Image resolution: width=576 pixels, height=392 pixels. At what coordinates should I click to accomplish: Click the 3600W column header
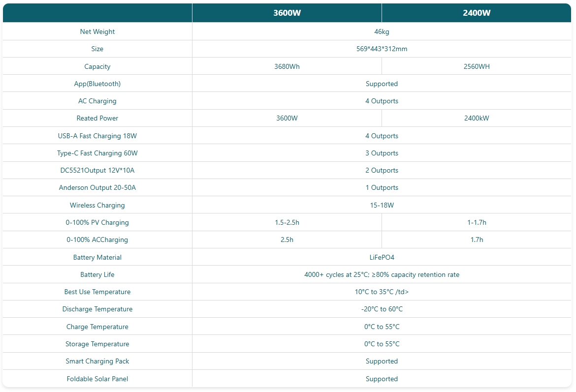pyautogui.click(x=287, y=13)
